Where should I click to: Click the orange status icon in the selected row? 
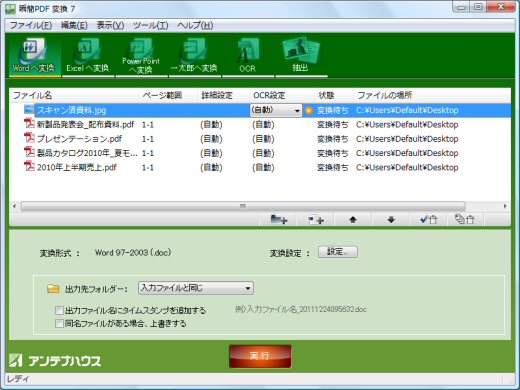pos(309,110)
